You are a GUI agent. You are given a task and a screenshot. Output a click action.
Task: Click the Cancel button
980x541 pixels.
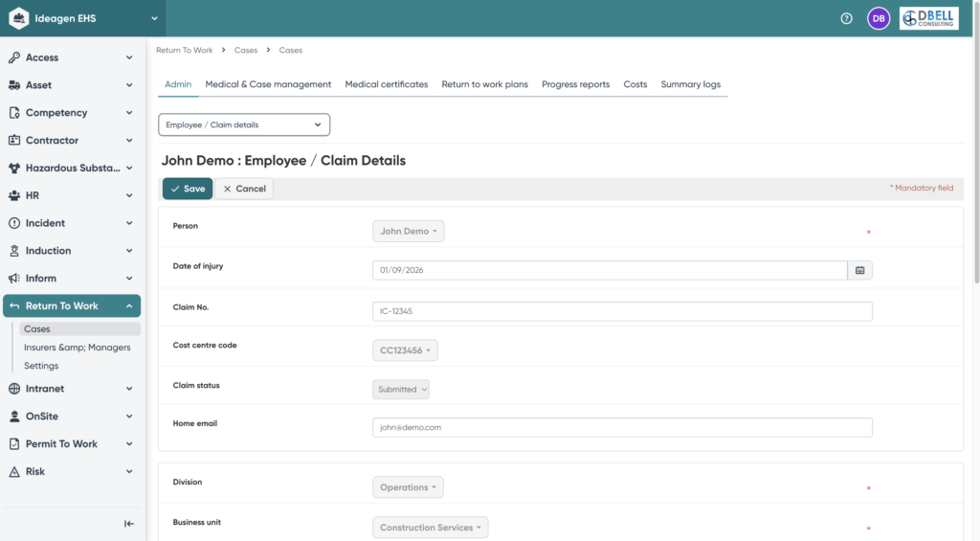[x=244, y=189]
